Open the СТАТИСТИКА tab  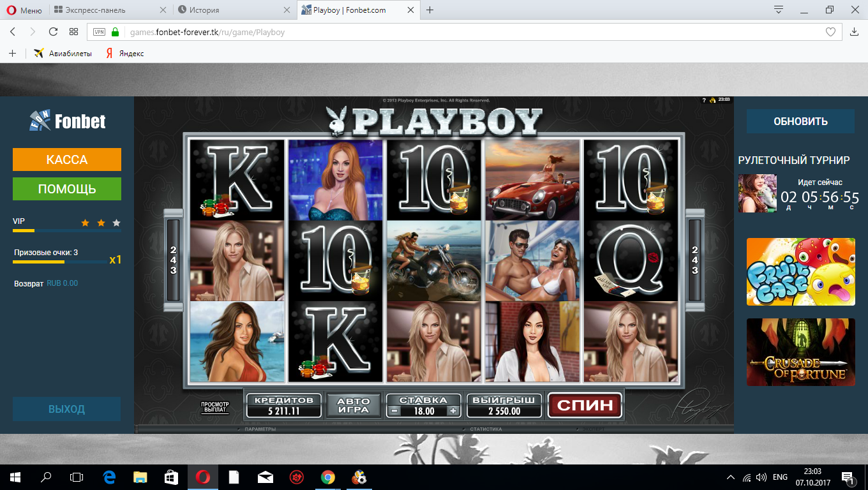click(486, 429)
